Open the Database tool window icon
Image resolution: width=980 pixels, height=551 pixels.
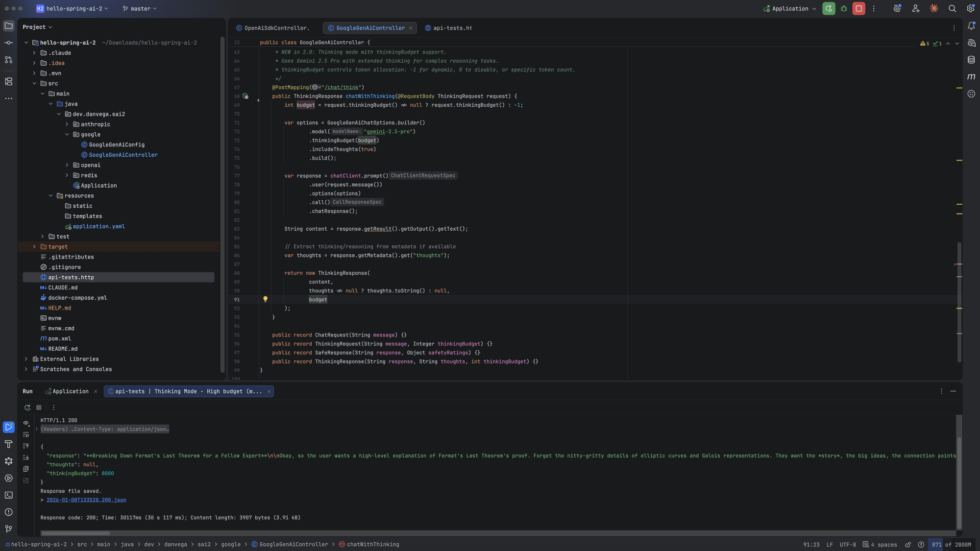point(971,60)
